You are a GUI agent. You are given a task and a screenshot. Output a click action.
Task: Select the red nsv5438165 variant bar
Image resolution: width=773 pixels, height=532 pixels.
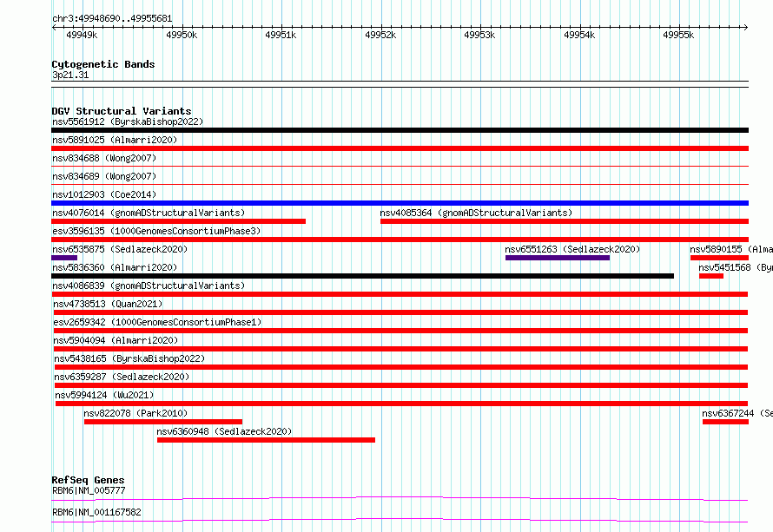coord(401,367)
